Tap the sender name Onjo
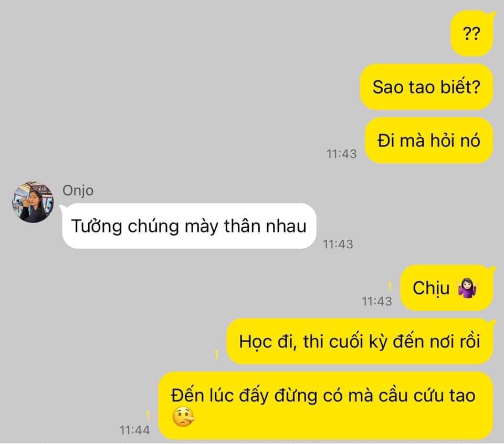This screenshot has height=444, width=504. pyautogui.click(x=78, y=191)
